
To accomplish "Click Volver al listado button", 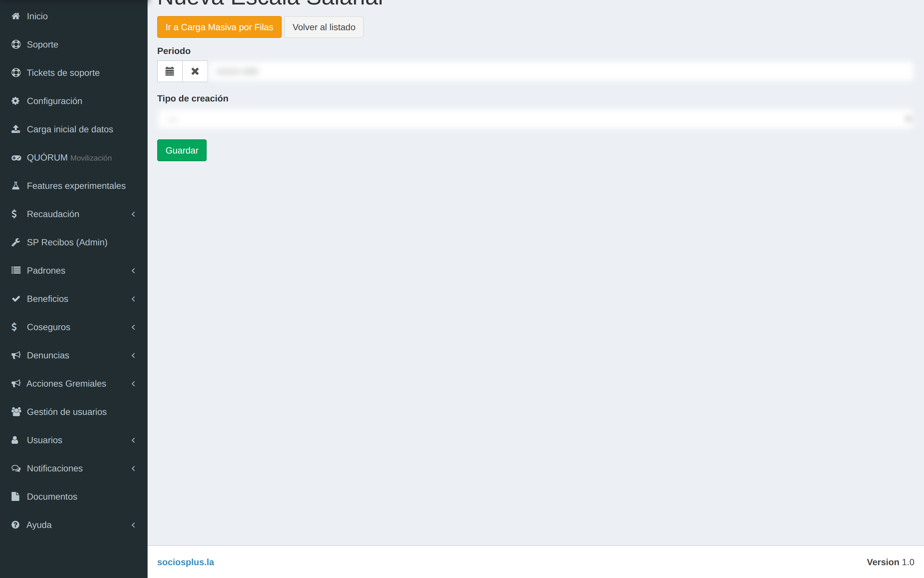I will (324, 27).
